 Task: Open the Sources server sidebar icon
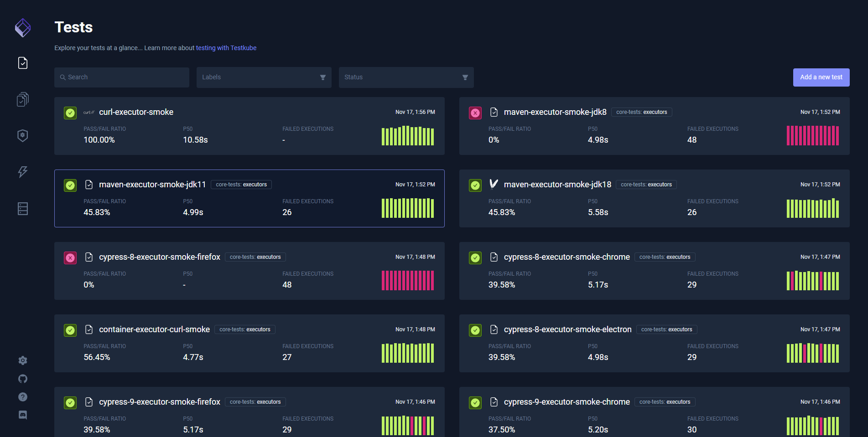coord(23,209)
